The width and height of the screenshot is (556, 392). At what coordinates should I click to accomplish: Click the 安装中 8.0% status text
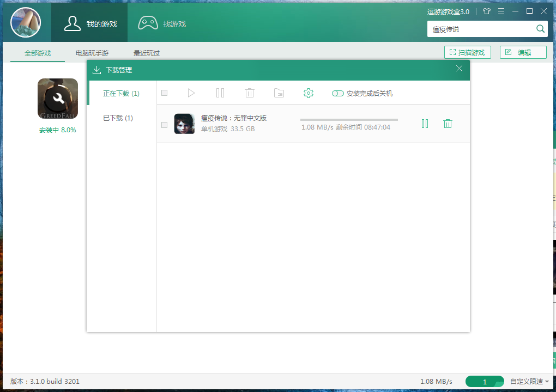(x=58, y=130)
